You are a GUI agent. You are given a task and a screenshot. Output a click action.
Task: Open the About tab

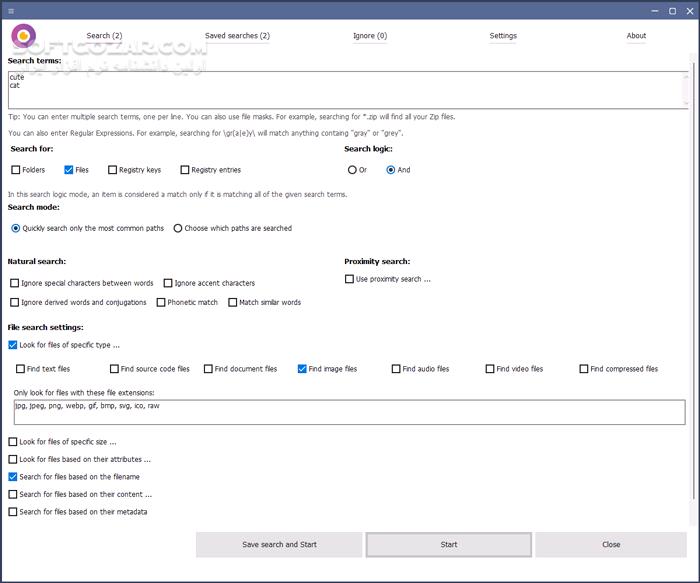636,36
